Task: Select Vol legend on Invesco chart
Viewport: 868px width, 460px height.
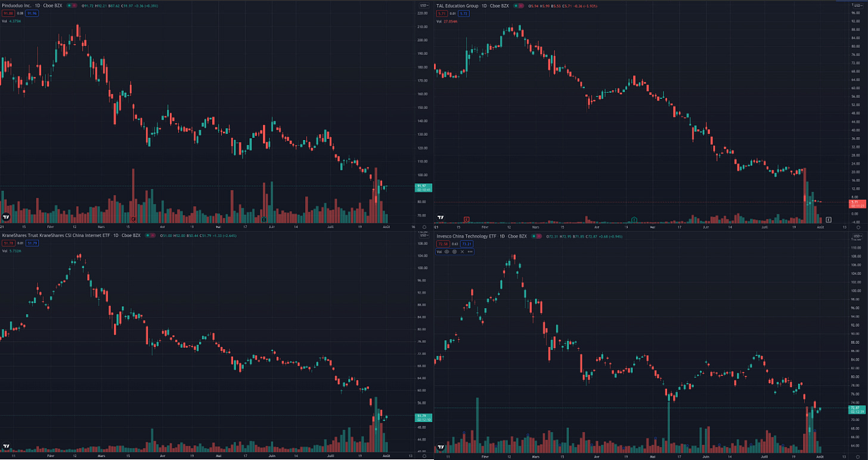Action: pyautogui.click(x=439, y=251)
